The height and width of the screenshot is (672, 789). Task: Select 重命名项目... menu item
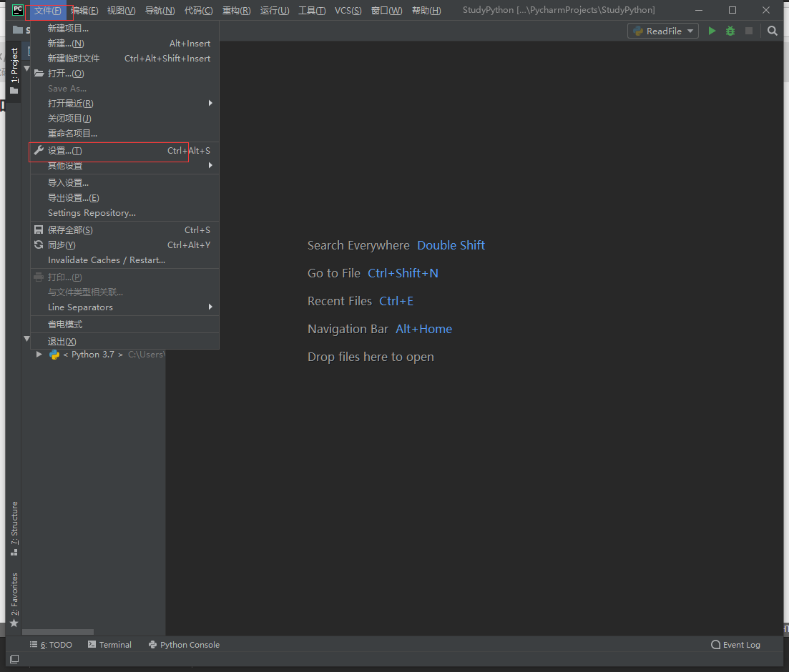(124, 133)
